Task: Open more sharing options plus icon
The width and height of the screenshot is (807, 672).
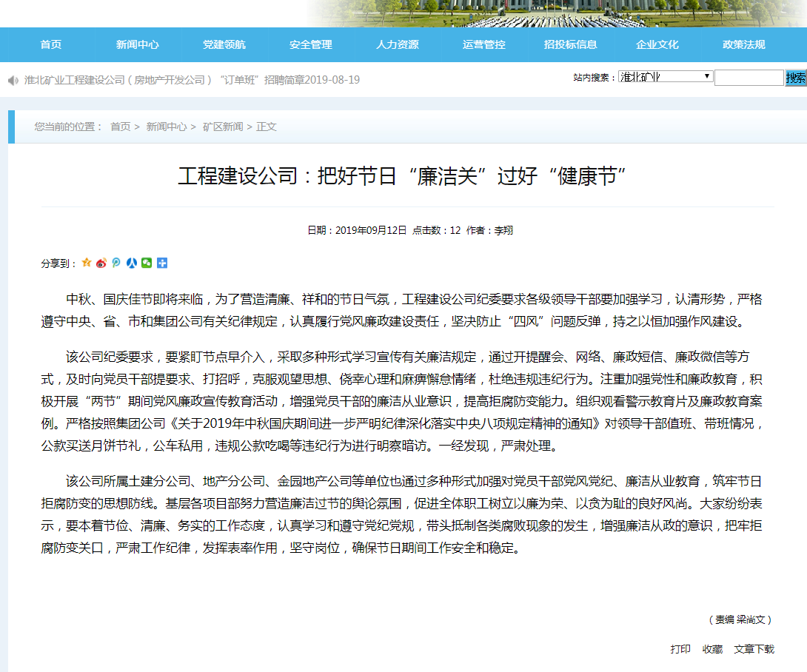Action: click(162, 263)
